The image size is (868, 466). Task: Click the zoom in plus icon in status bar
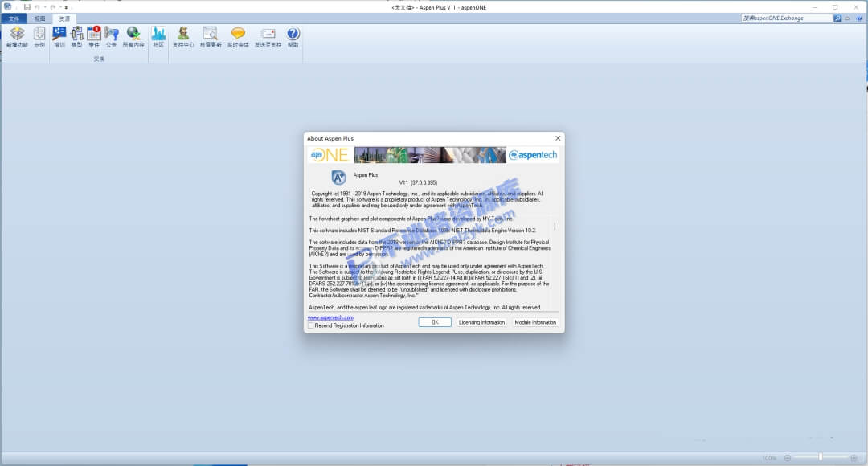coord(854,458)
